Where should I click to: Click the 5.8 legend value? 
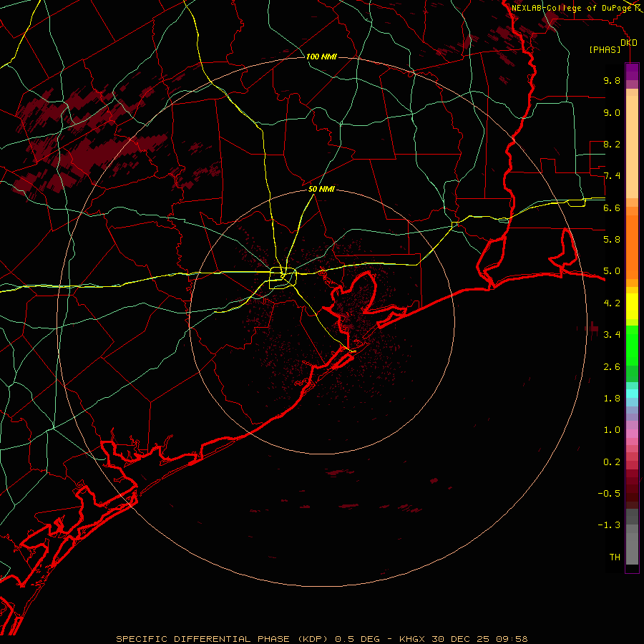[612, 240]
